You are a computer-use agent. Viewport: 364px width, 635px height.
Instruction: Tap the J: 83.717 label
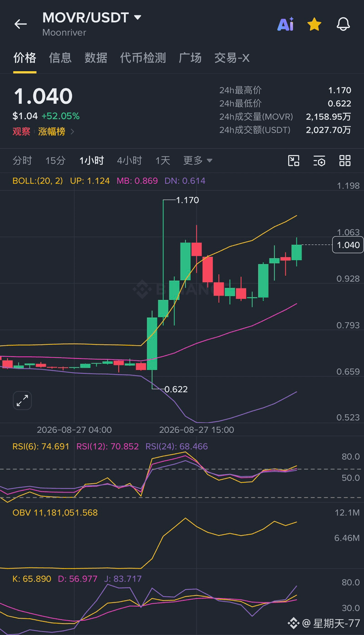tap(123, 579)
